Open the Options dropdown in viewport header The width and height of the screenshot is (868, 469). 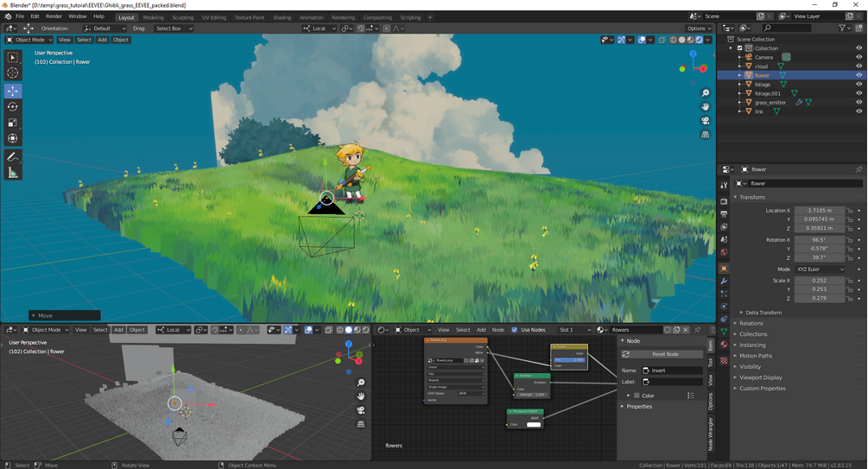(699, 29)
